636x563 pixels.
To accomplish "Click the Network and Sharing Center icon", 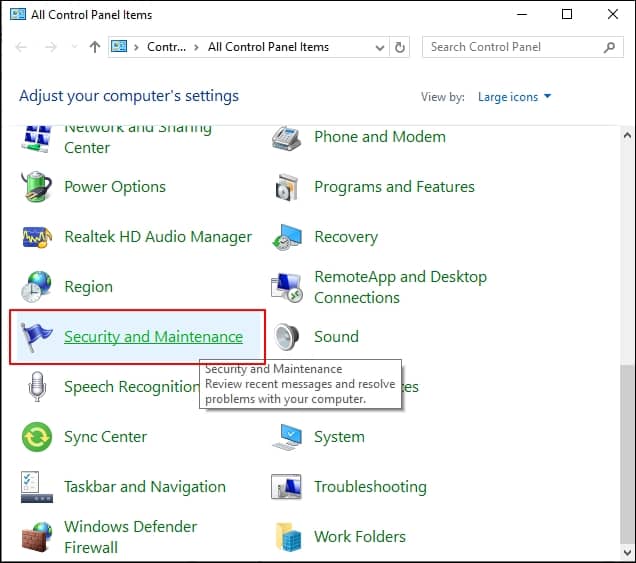I will 37,139.
